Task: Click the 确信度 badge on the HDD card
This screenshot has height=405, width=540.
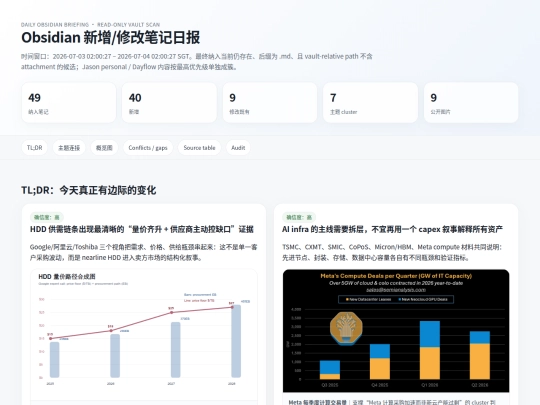Action: point(47,217)
